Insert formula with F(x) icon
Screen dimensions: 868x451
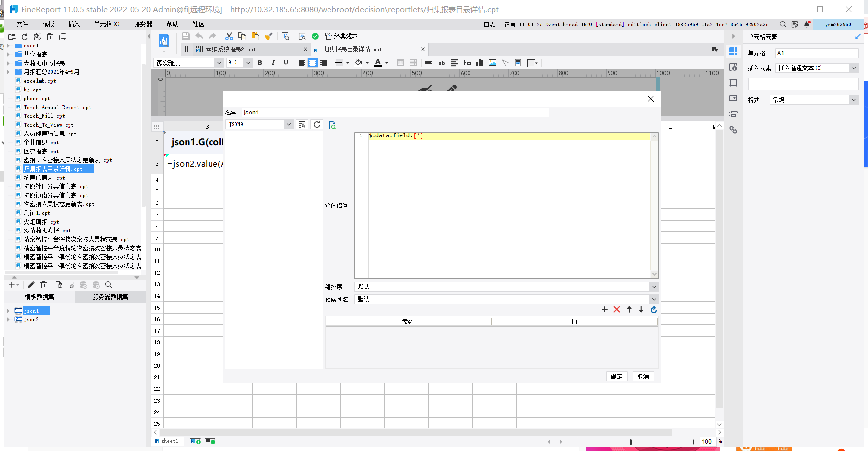pyautogui.click(x=467, y=63)
